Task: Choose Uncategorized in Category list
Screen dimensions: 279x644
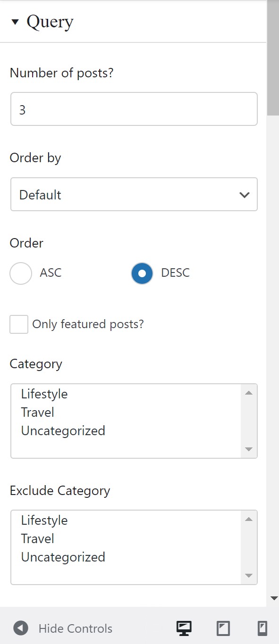Action: tap(63, 431)
